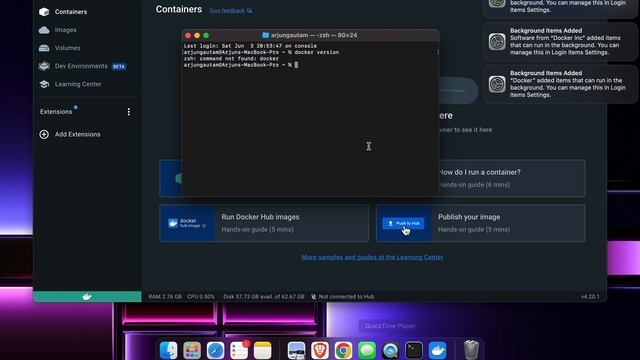Click Not connected to Hub status

(342, 297)
